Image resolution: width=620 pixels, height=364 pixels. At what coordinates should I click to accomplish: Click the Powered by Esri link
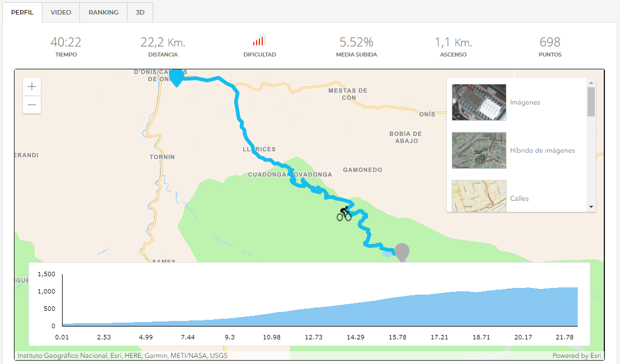[576, 356]
